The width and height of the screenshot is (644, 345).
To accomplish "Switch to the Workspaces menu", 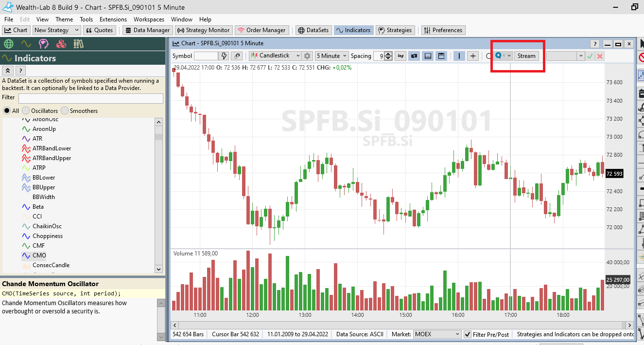I will [x=148, y=19].
